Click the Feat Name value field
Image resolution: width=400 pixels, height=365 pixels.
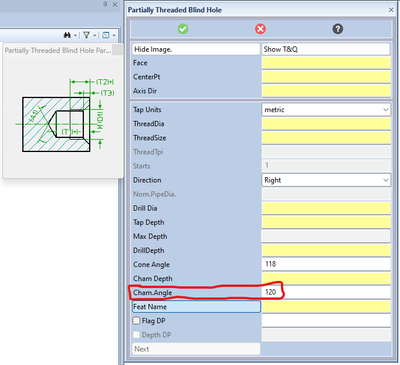pyautogui.click(x=326, y=307)
